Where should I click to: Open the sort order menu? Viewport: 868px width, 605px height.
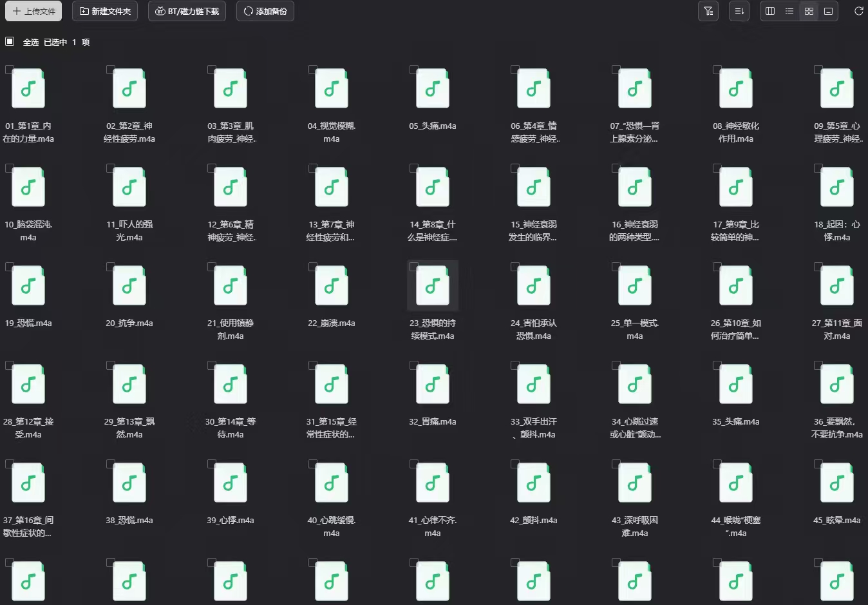(x=739, y=11)
